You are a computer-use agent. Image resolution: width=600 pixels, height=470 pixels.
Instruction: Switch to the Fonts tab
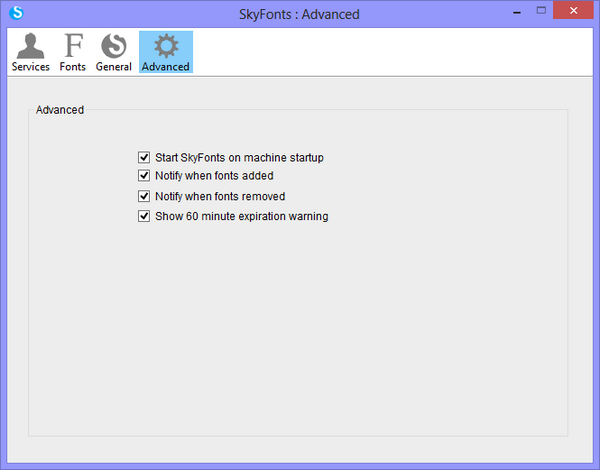(x=73, y=52)
